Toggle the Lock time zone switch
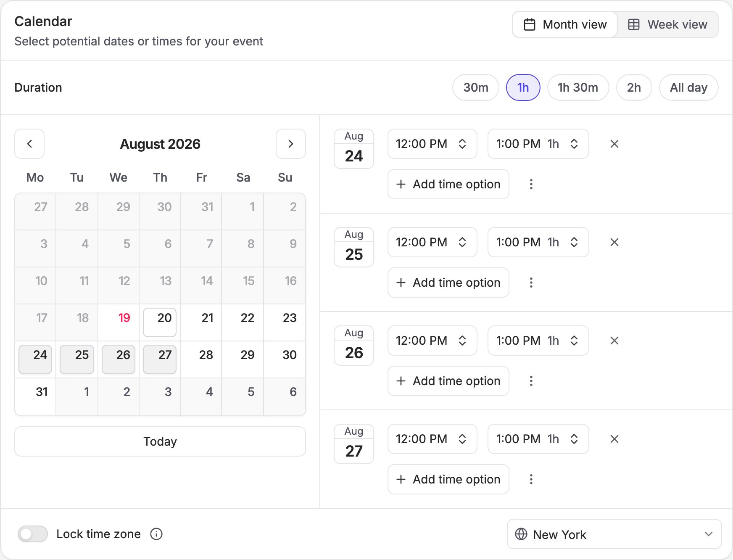This screenshot has width=733, height=560. pyautogui.click(x=33, y=534)
